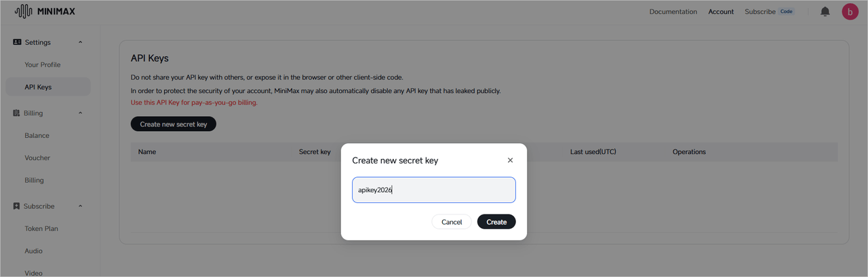Go to Your Profile in sidebar

(x=43, y=65)
